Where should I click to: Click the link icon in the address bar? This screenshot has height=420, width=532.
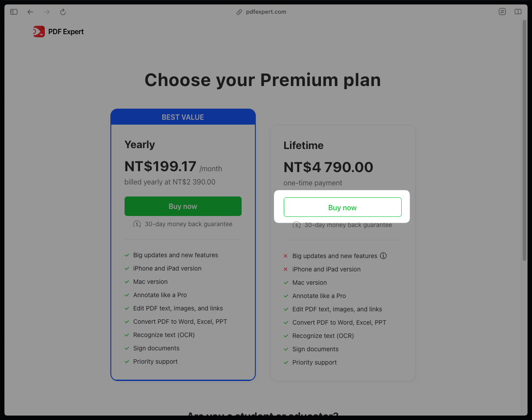point(239,12)
